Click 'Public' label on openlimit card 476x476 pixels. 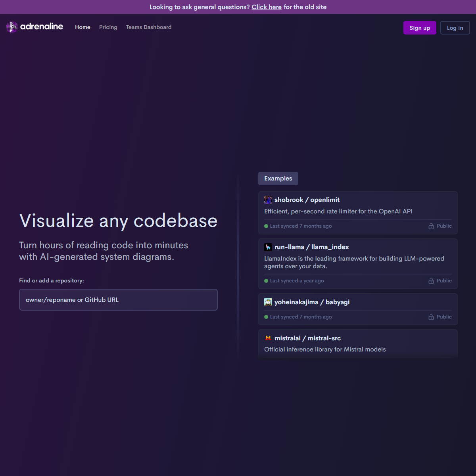444,226
